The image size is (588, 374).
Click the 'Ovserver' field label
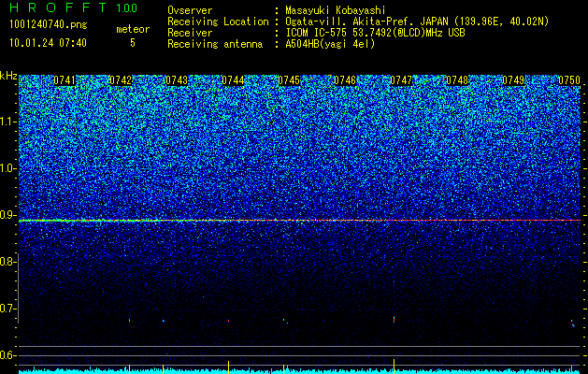tap(190, 10)
